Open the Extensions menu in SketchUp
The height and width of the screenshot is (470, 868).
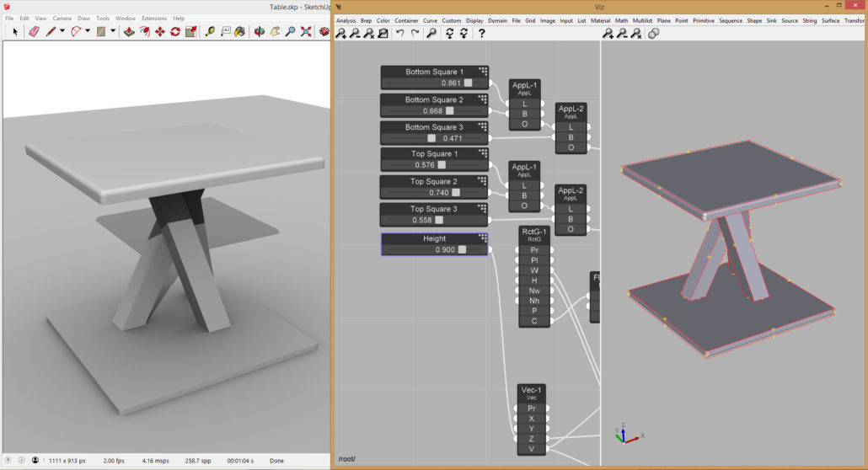[153, 18]
